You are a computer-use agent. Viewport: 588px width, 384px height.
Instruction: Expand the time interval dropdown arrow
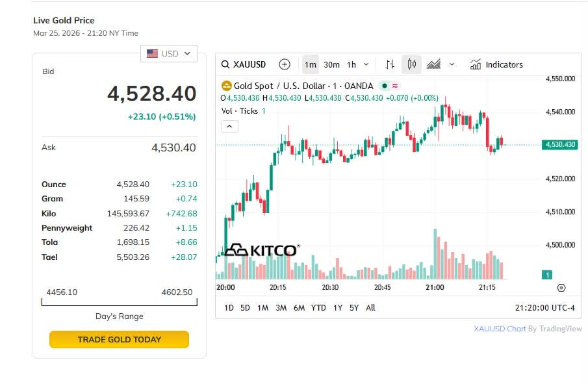(366, 64)
